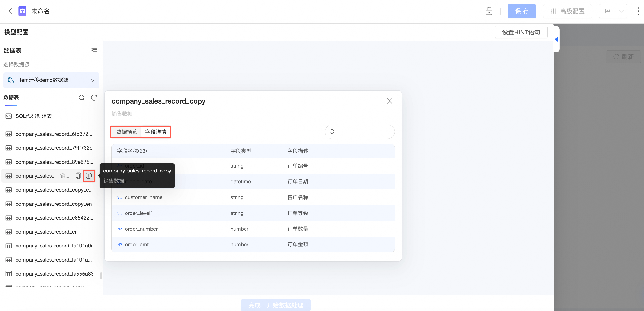This screenshot has height=311, width=644.
Task: Open the dropdown arrow next to chart icon
Action: [x=621, y=11]
